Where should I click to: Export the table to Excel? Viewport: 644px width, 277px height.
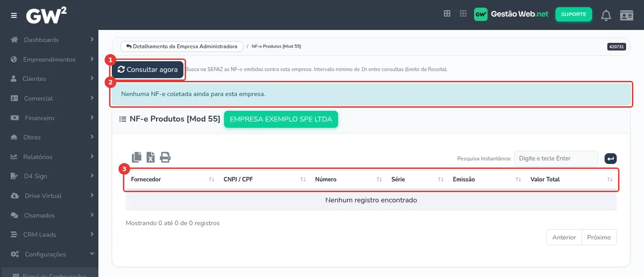coord(150,157)
